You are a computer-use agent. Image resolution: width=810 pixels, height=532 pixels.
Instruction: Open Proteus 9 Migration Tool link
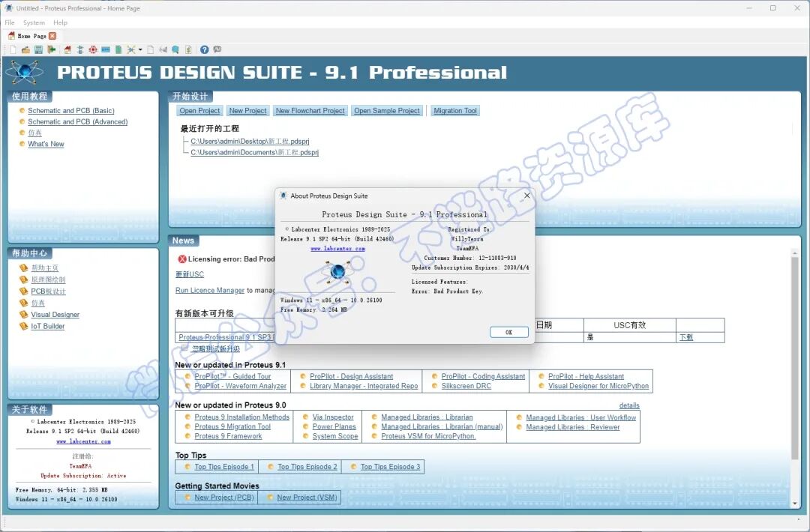coord(232,427)
